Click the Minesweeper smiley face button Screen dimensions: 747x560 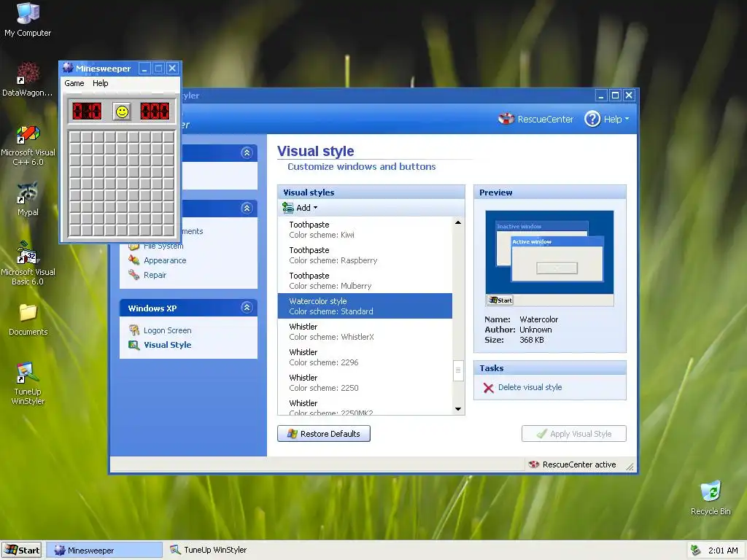(x=123, y=112)
